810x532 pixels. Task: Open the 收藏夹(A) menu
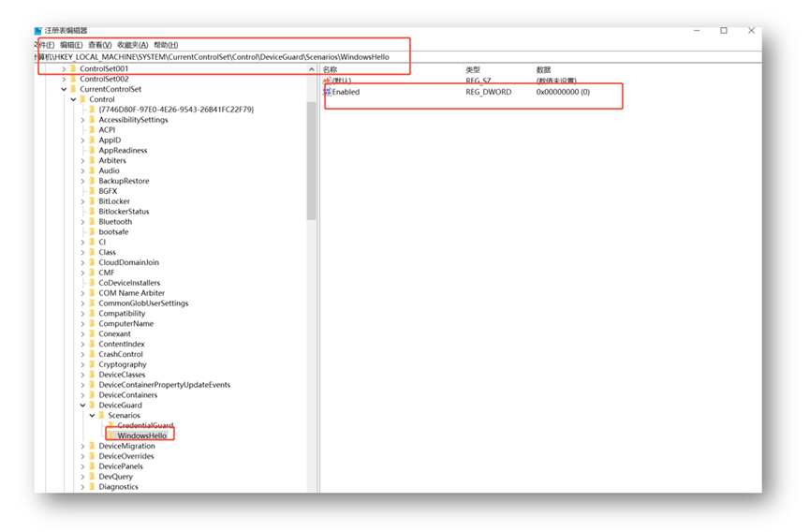(x=133, y=45)
